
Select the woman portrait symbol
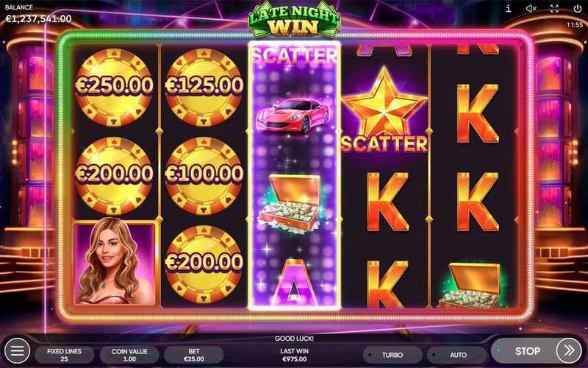[x=115, y=262]
